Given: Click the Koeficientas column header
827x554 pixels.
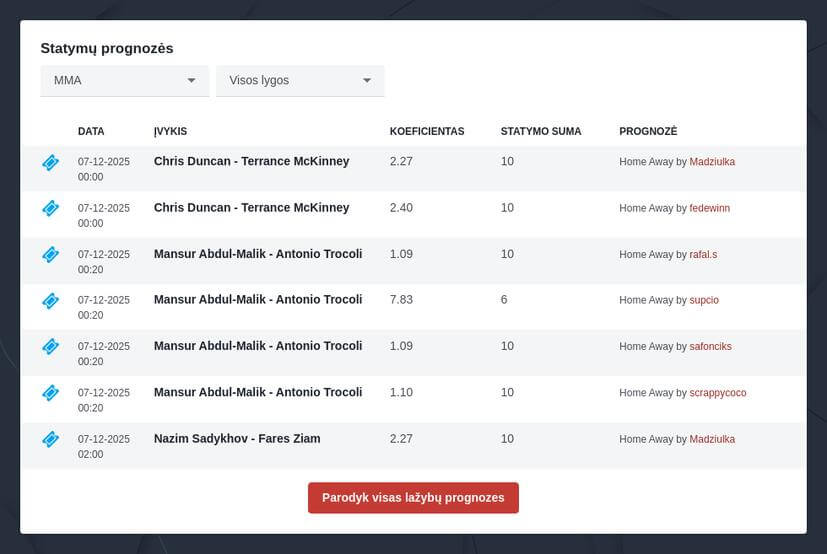Looking at the screenshot, I should pyautogui.click(x=427, y=131).
